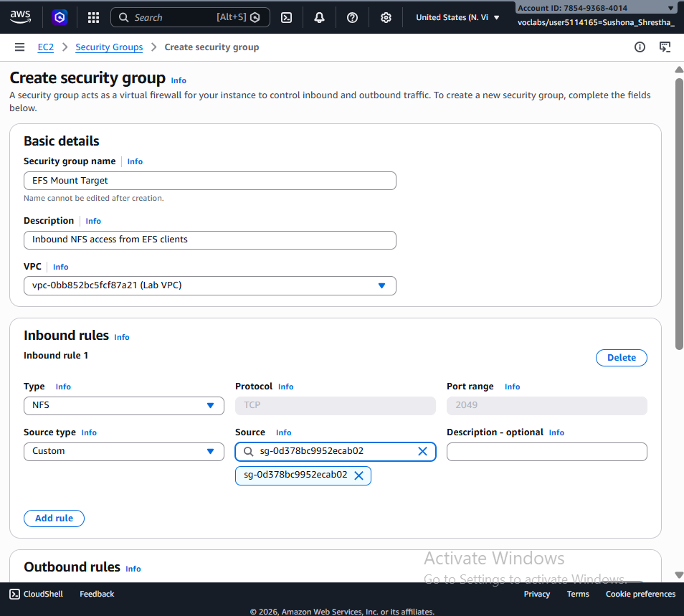
Task: Delete Inbound rule 1
Action: 621,358
